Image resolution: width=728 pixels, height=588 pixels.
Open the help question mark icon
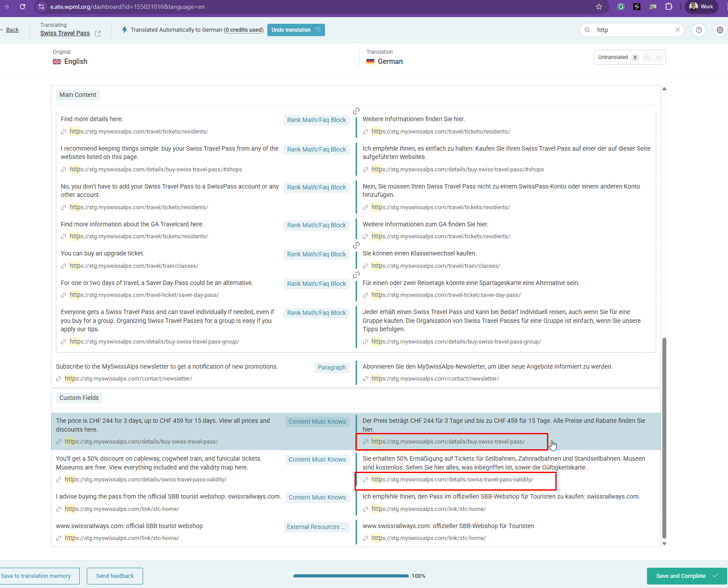699,30
